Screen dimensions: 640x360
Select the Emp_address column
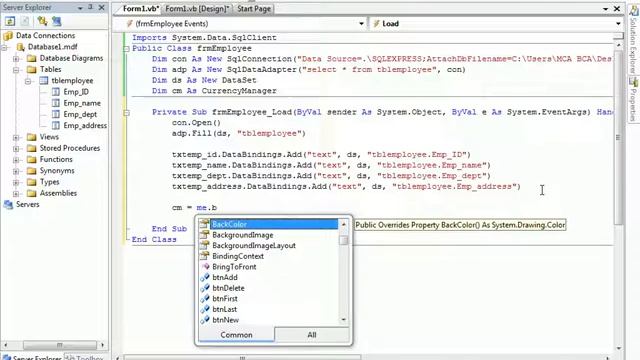[85, 126]
